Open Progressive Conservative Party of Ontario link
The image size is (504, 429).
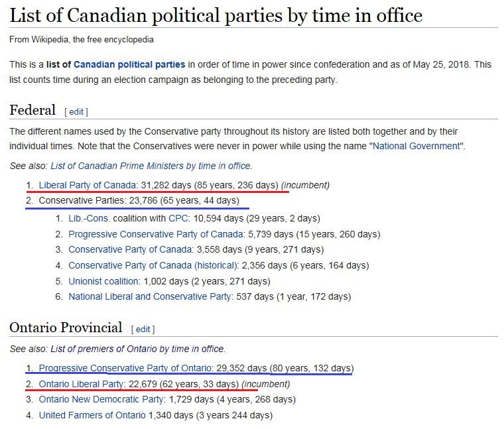tap(125, 368)
